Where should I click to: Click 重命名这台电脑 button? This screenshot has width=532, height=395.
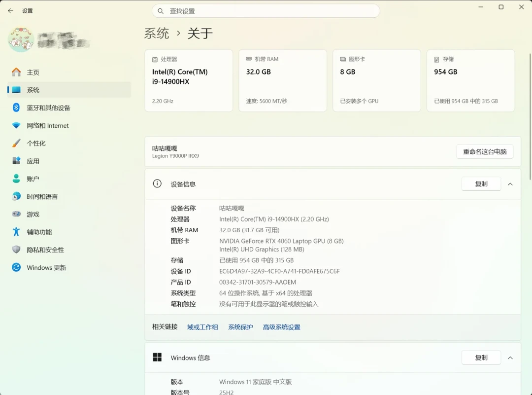pyautogui.click(x=485, y=151)
